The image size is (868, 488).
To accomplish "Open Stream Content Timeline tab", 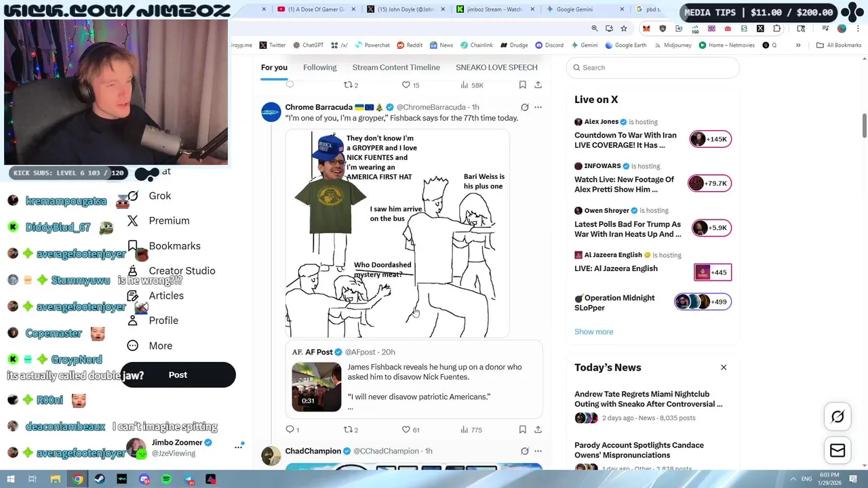I will point(396,67).
